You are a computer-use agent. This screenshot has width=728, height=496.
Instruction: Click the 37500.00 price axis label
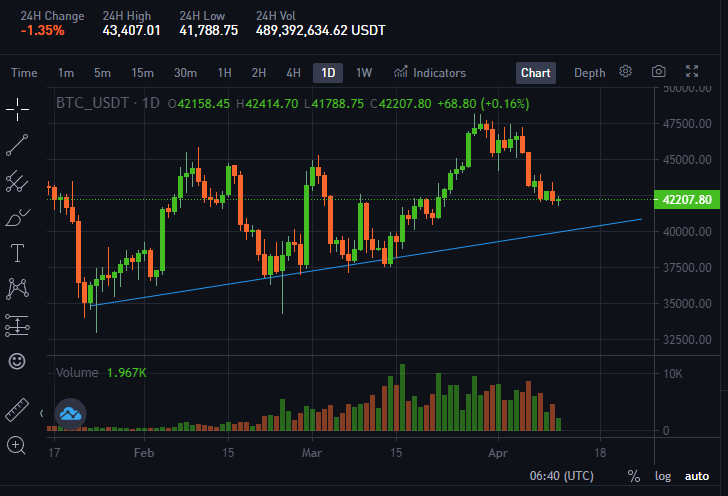[687, 268]
